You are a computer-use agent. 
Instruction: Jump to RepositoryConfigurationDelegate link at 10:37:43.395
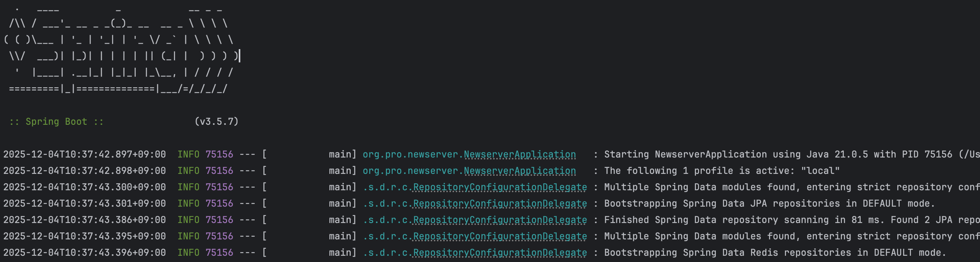(500, 237)
